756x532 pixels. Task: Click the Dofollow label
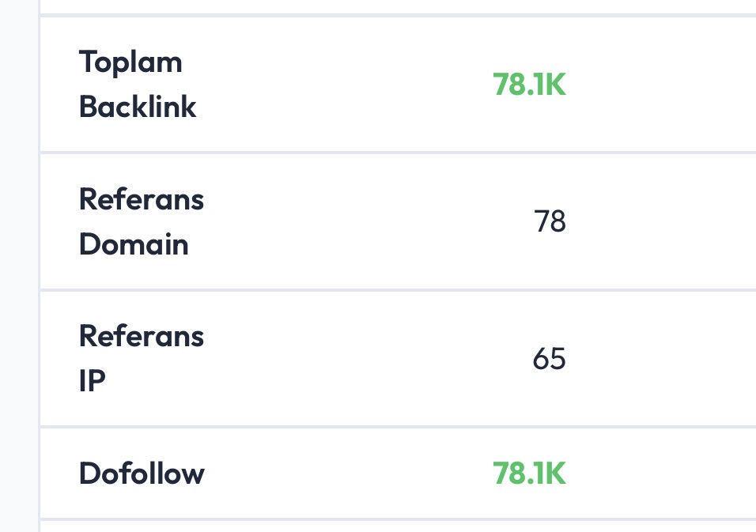point(142,474)
